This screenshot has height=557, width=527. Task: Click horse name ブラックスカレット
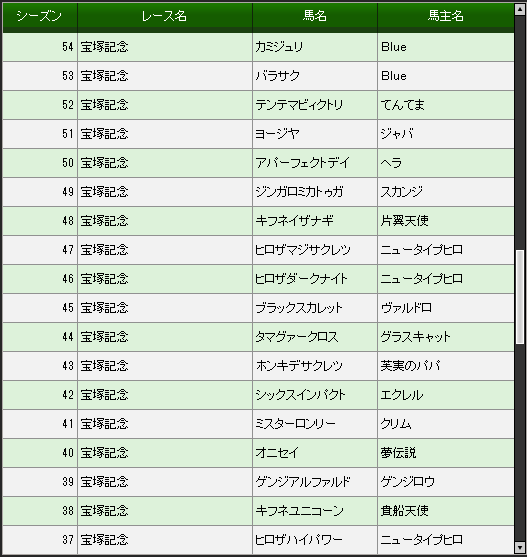299,308
